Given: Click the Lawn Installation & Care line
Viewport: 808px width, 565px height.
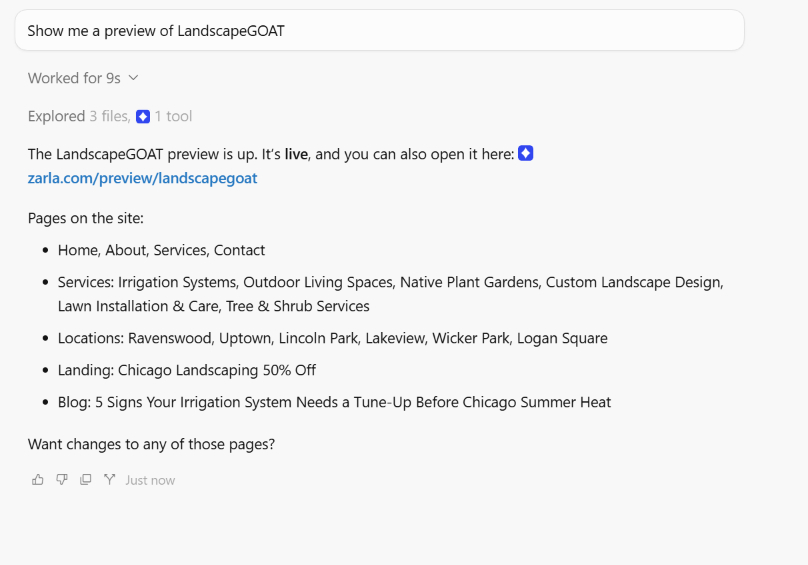Looking at the screenshot, I should (x=213, y=306).
